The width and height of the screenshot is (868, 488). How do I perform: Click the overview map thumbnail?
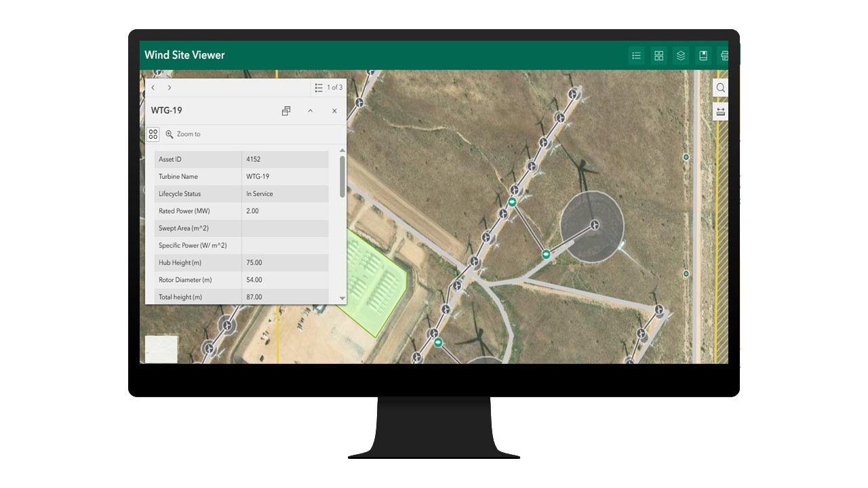161,349
